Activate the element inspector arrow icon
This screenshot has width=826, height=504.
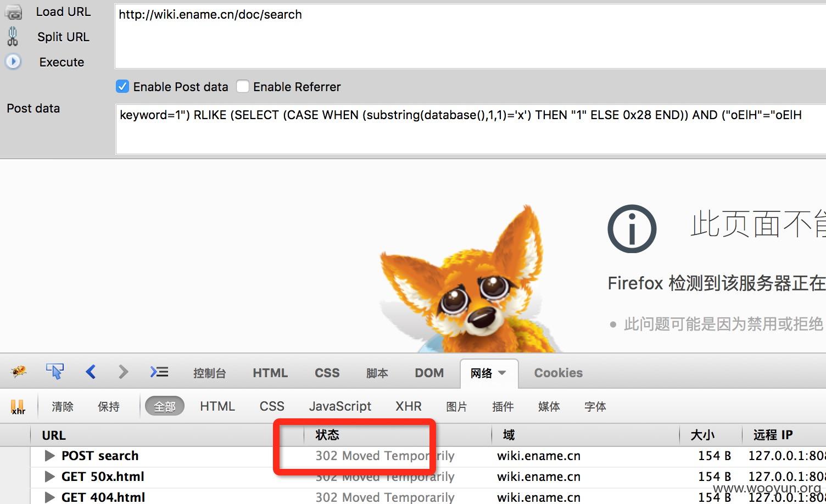55,372
